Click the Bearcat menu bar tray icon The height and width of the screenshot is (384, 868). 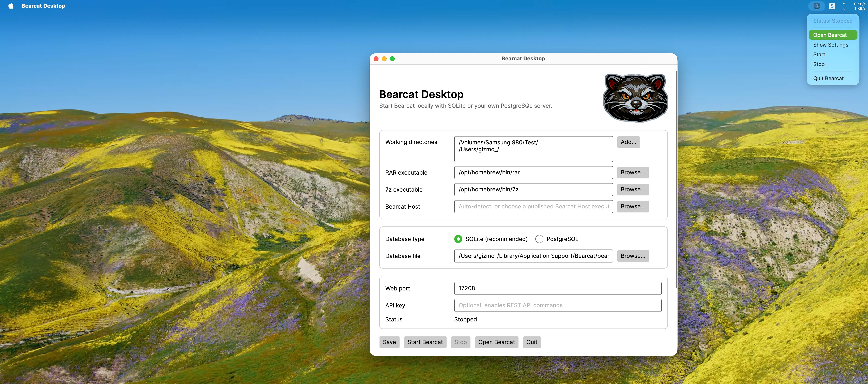(x=817, y=6)
